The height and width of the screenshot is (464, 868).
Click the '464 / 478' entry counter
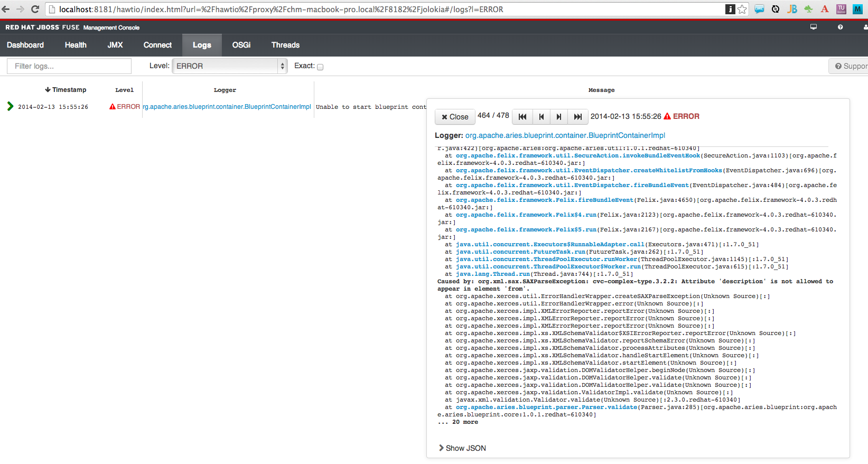493,115
